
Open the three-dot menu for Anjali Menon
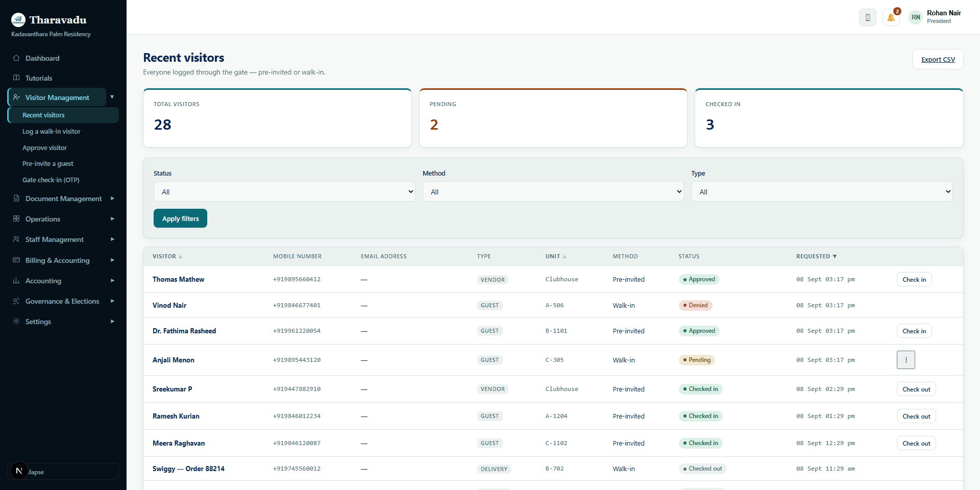[x=906, y=360]
